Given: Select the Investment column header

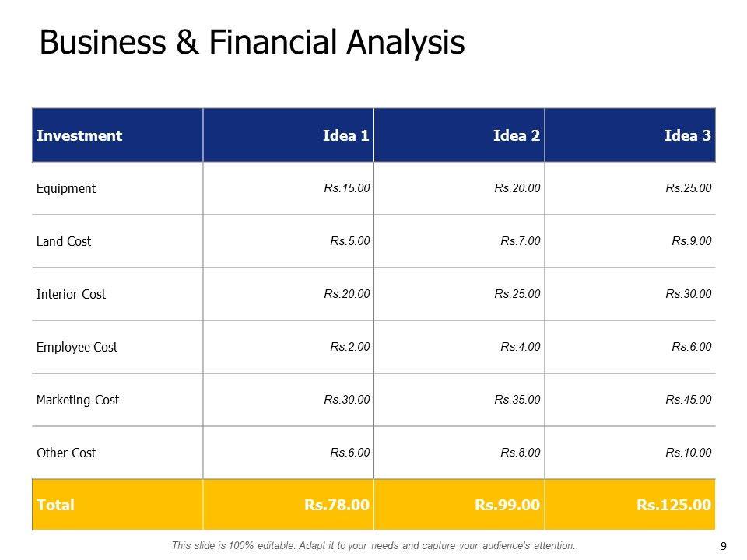Looking at the screenshot, I should click(x=79, y=135).
